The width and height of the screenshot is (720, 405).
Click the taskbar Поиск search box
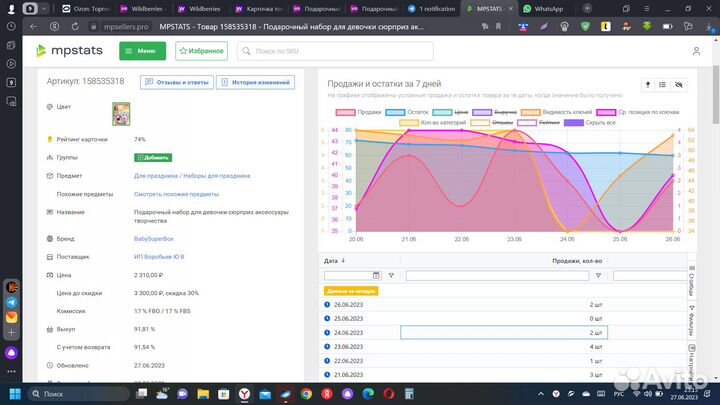[x=78, y=394]
